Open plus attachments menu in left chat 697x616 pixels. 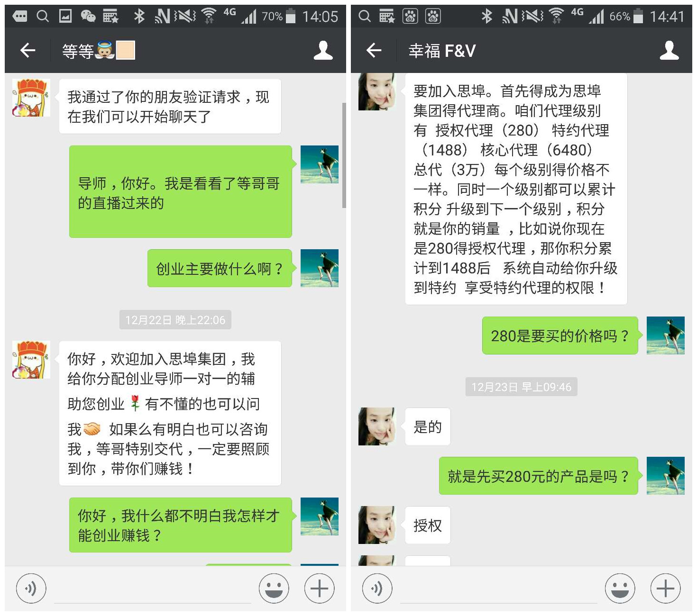tap(319, 589)
